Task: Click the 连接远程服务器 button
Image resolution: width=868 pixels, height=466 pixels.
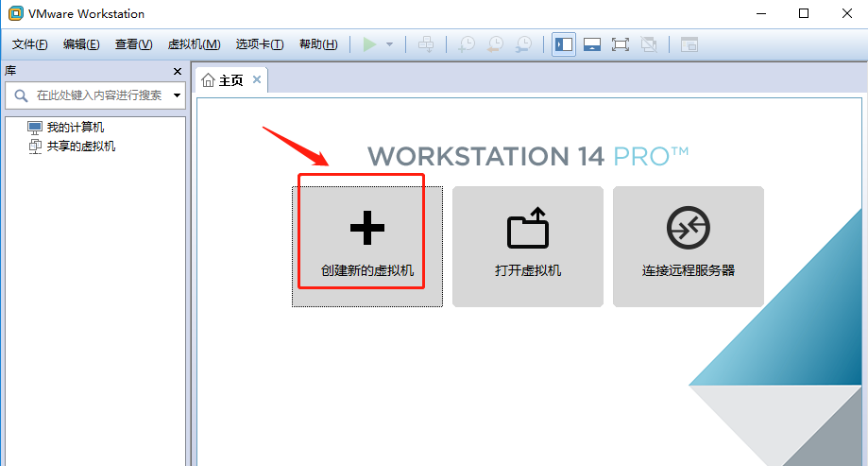Action: tap(689, 247)
